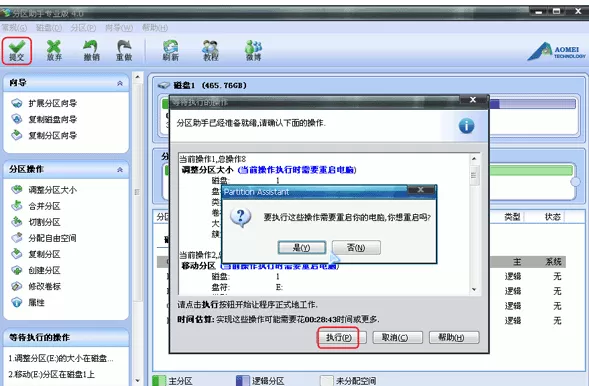Click the partition resize handle circle
589x386 pixels.
(575, 182)
